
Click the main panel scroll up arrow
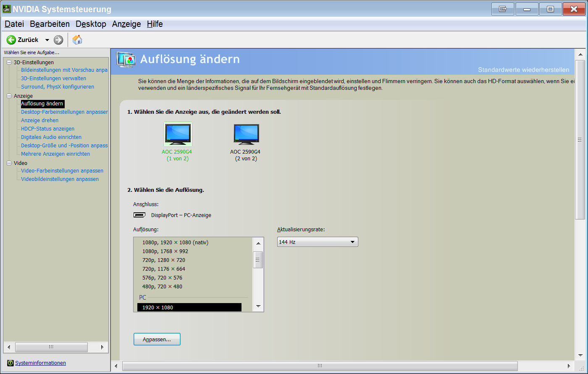click(x=580, y=55)
